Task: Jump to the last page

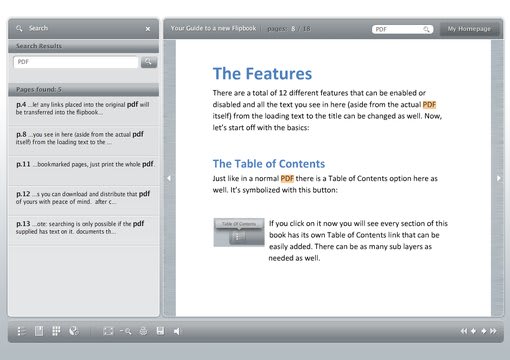Action: pos(493,331)
